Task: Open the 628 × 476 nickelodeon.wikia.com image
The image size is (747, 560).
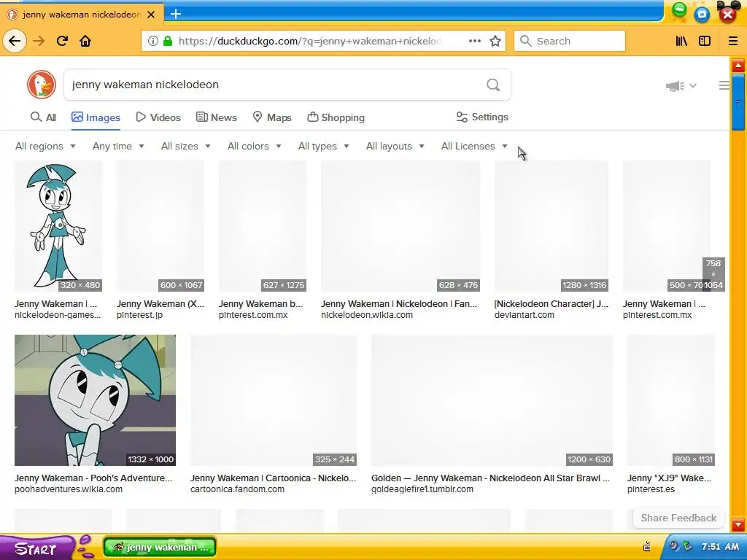Action: click(x=400, y=226)
